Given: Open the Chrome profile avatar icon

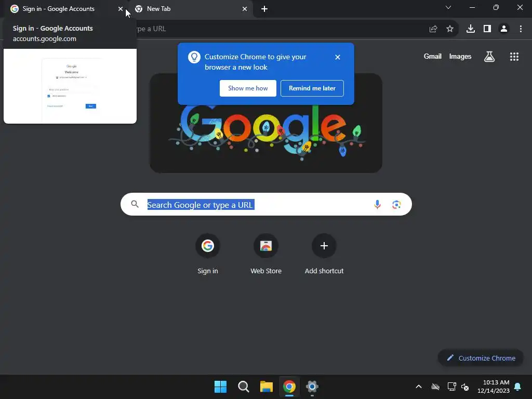Looking at the screenshot, I should pyautogui.click(x=504, y=29).
